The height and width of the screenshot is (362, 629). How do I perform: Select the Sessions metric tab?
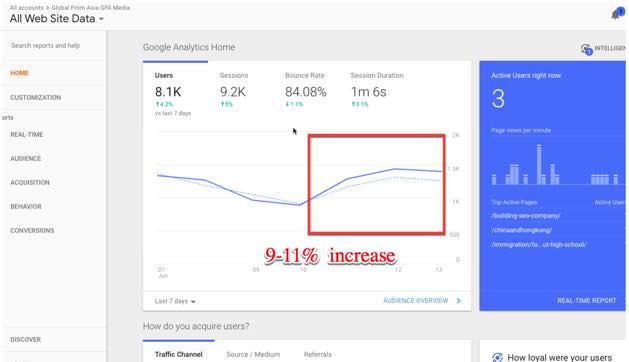(x=234, y=90)
